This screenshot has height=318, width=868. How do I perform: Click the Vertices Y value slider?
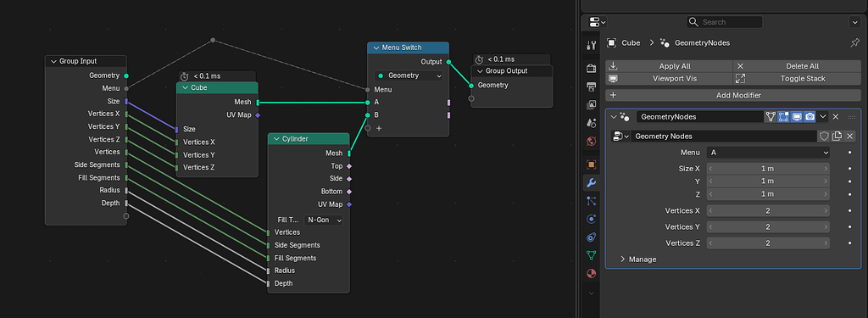[768, 226]
